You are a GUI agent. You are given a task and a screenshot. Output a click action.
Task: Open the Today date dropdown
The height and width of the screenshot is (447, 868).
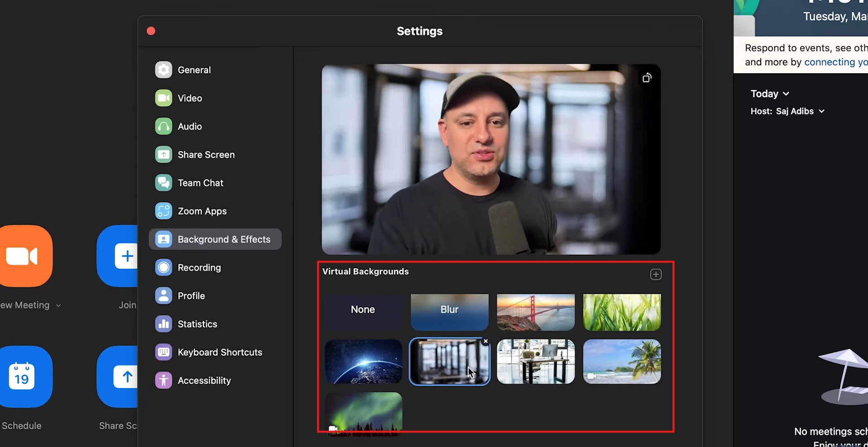click(x=770, y=94)
